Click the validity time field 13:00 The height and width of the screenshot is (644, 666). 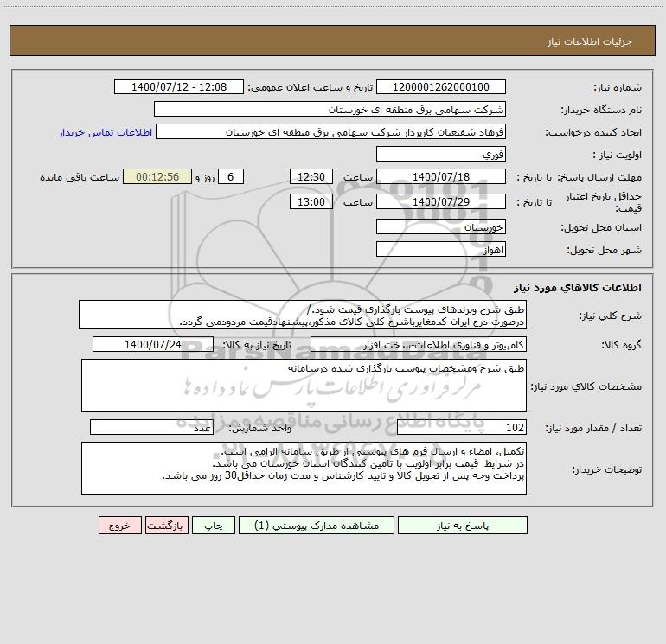coord(311,201)
